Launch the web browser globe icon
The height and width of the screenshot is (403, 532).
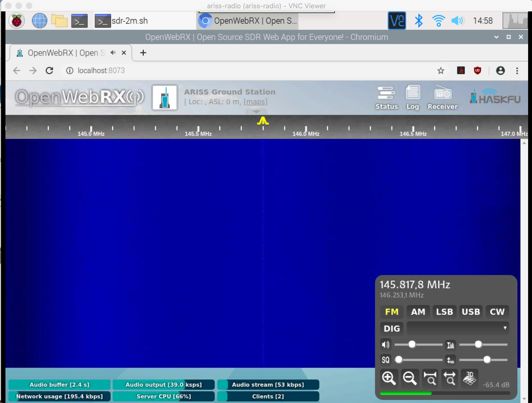pos(39,21)
